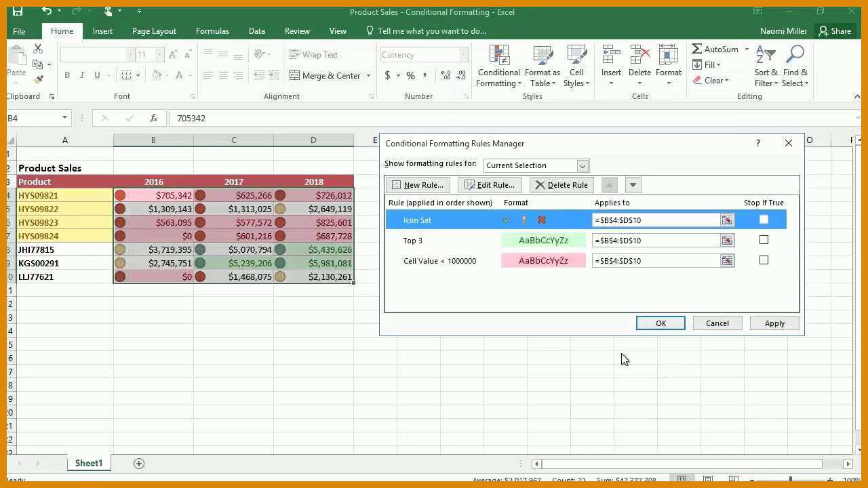Viewport: 868px width, 488px height.
Task: Toggle Bold formatting
Action: (x=67, y=75)
